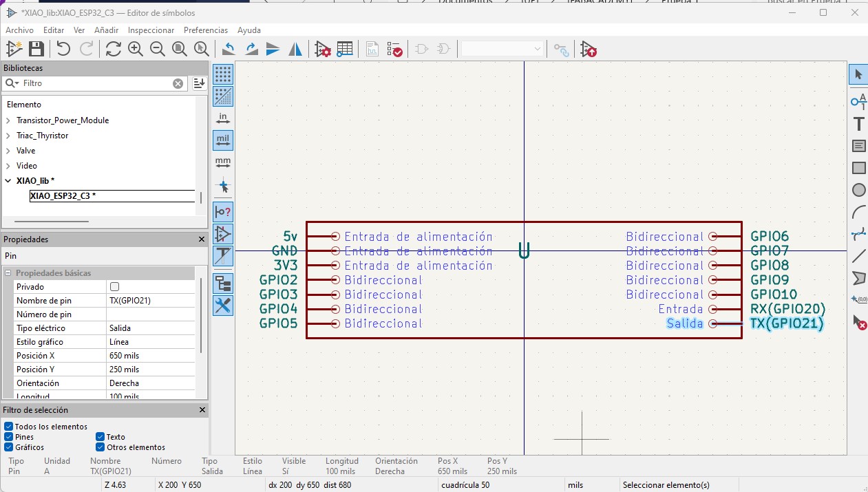Select the Add Text Box tool

pyautogui.click(x=858, y=146)
